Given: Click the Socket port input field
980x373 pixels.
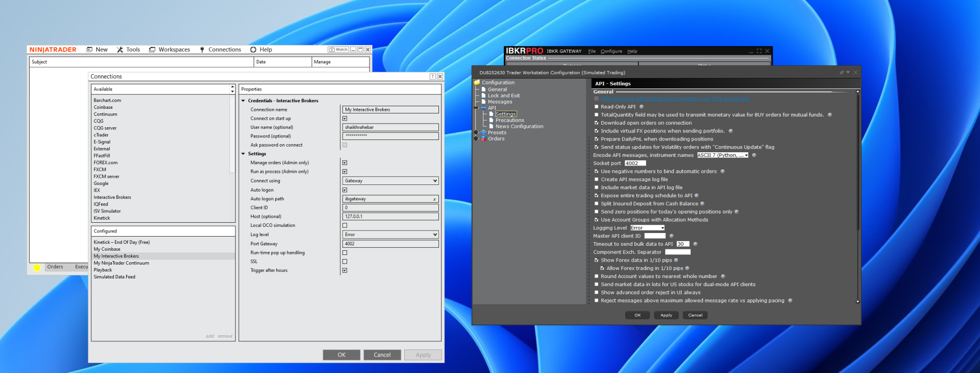Looking at the screenshot, I should click(x=635, y=164).
